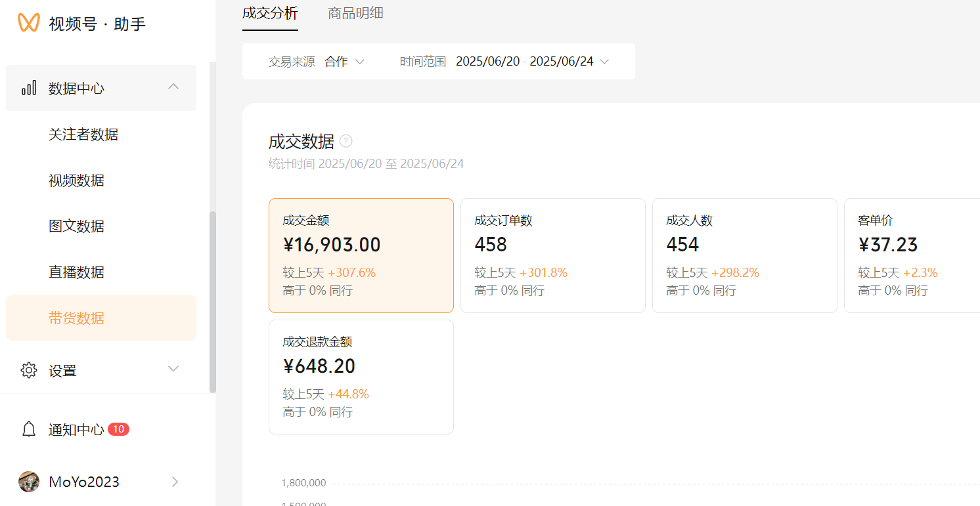Select the 成交人数 metric card
This screenshot has width=980, height=506.
tap(745, 255)
